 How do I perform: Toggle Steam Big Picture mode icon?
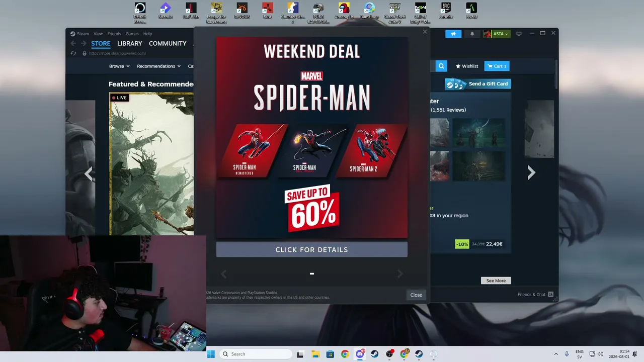[519, 34]
